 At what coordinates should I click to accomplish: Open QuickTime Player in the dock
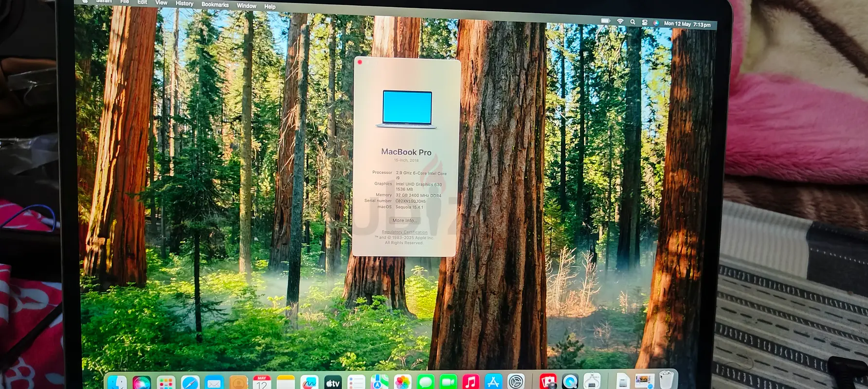click(570, 382)
